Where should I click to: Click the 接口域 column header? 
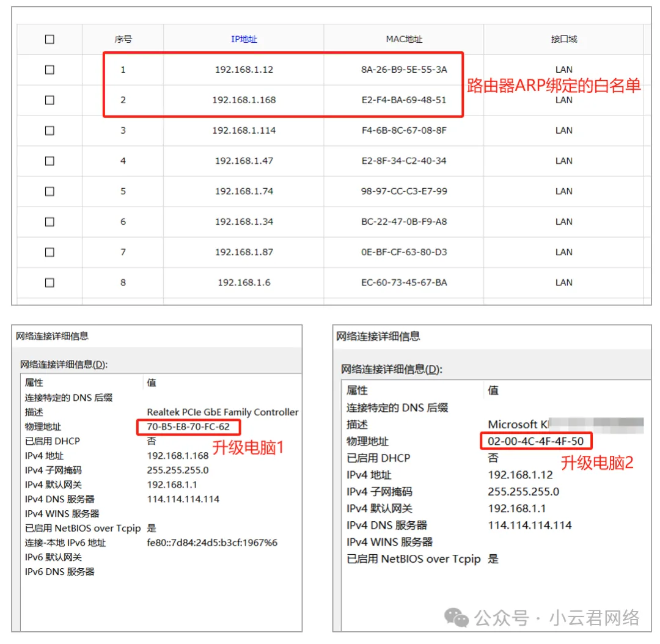(563, 39)
